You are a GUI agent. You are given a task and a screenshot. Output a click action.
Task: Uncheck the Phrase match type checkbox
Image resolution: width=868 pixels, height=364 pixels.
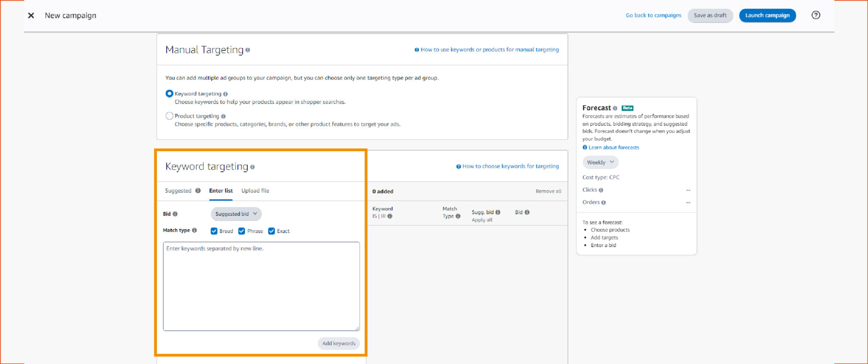point(242,231)
